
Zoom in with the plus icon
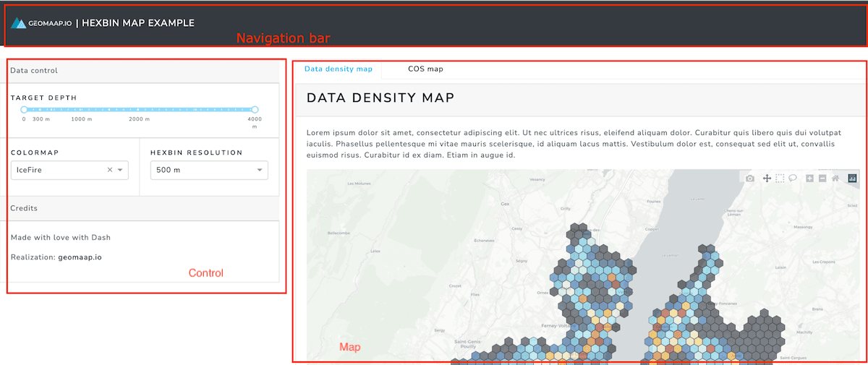point(809,179)
